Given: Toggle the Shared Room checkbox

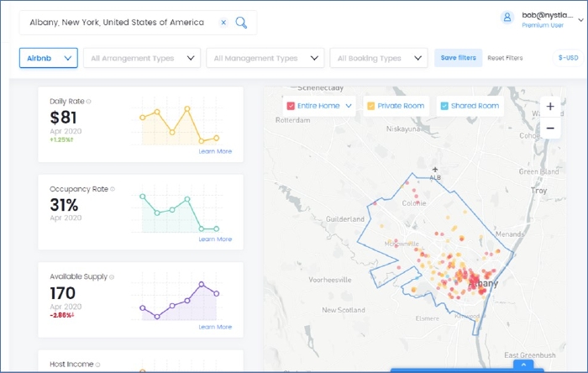Looking at the screenshot, I should (444, 106).
